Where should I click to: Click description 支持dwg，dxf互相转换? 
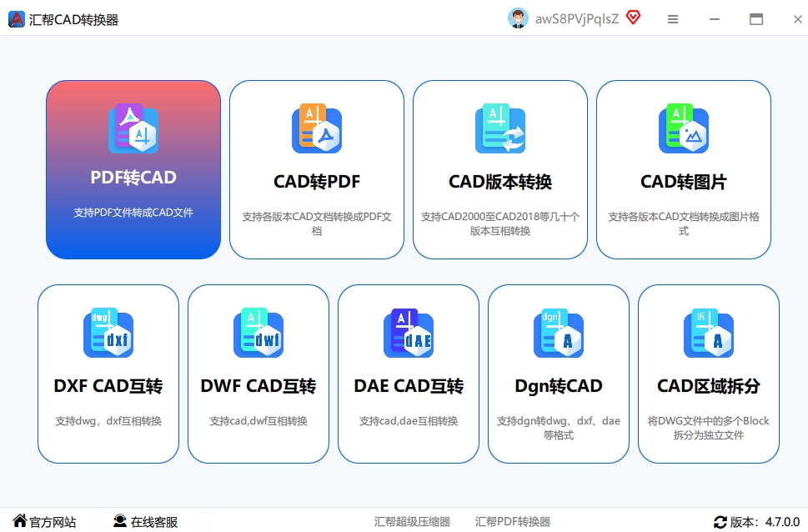tap(108, 420)
